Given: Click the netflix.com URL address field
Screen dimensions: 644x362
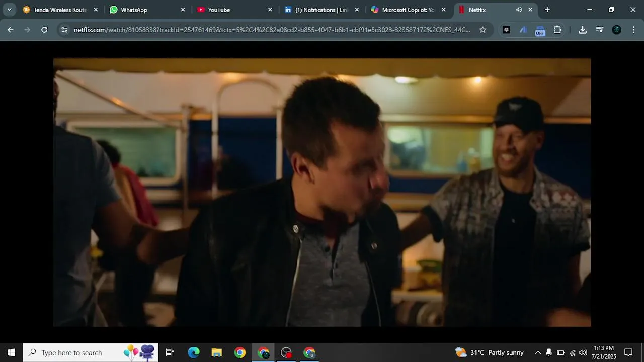Looking at the screenshot, I should [x=272, y=30].
